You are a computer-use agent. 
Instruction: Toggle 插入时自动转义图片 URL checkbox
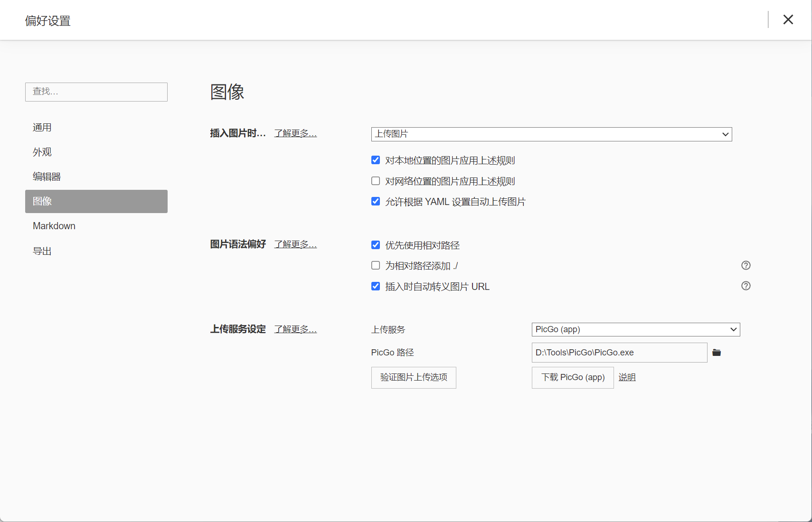click(x=376, y=286)
